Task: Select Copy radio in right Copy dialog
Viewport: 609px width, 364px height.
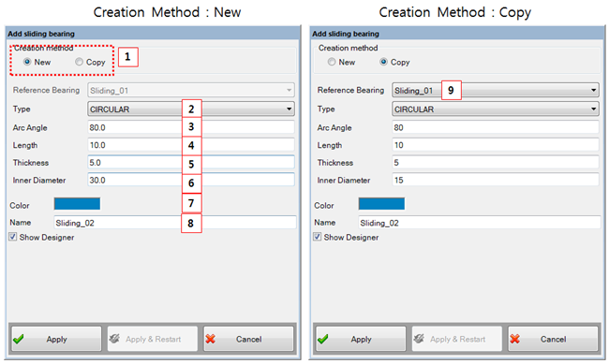Action: coord(383,62)
